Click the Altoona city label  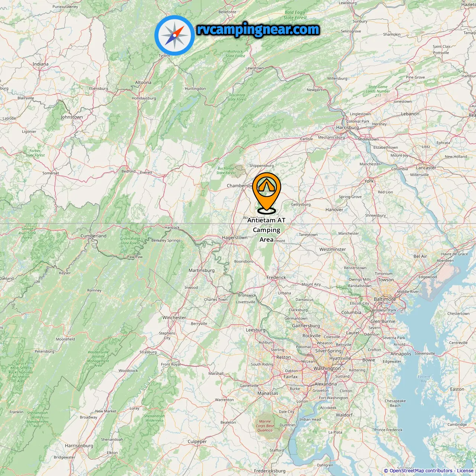143,83
